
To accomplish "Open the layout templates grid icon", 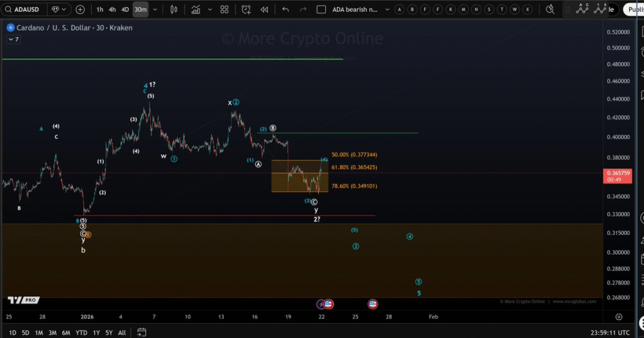I will pyautogui.click(x=225, y=9).
